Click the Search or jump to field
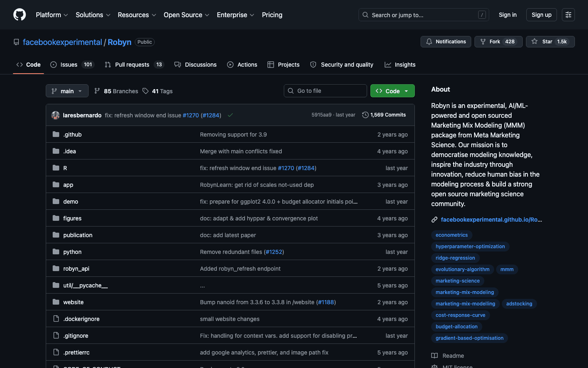 coord(423,15)
